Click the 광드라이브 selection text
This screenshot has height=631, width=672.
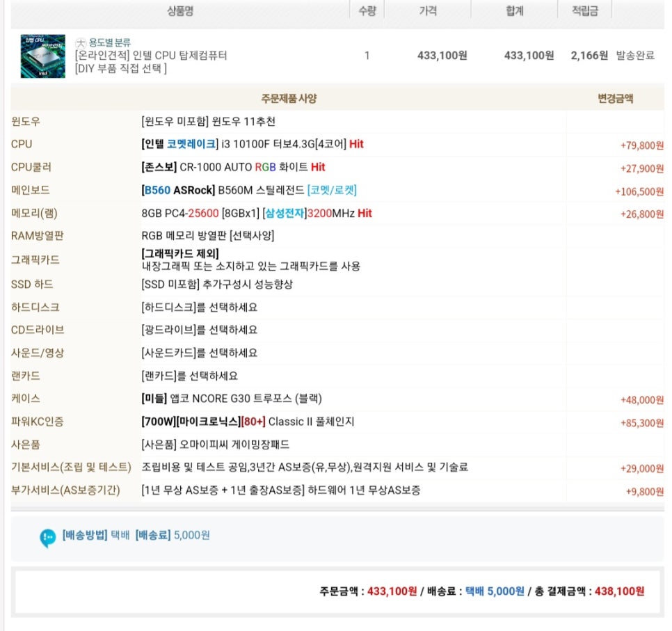coord(199,330)
